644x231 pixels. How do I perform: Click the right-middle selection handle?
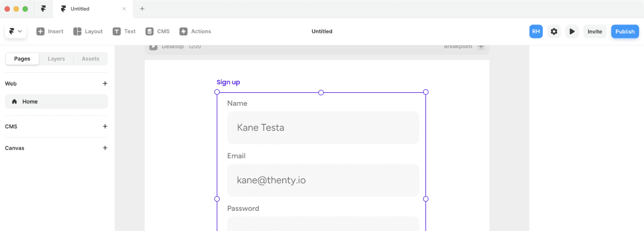pyautogui.click(x=425, y=199)
